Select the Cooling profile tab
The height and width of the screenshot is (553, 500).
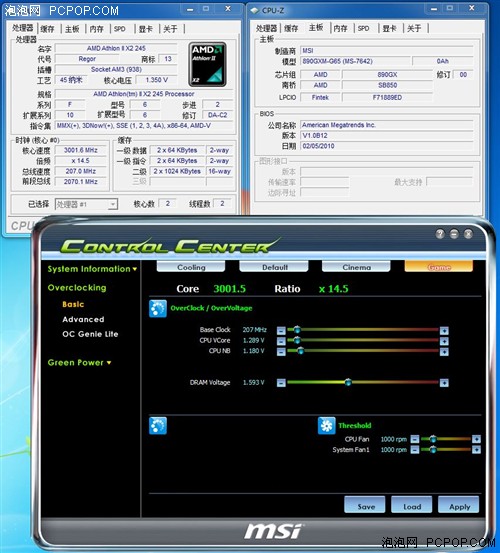[191, 267]
